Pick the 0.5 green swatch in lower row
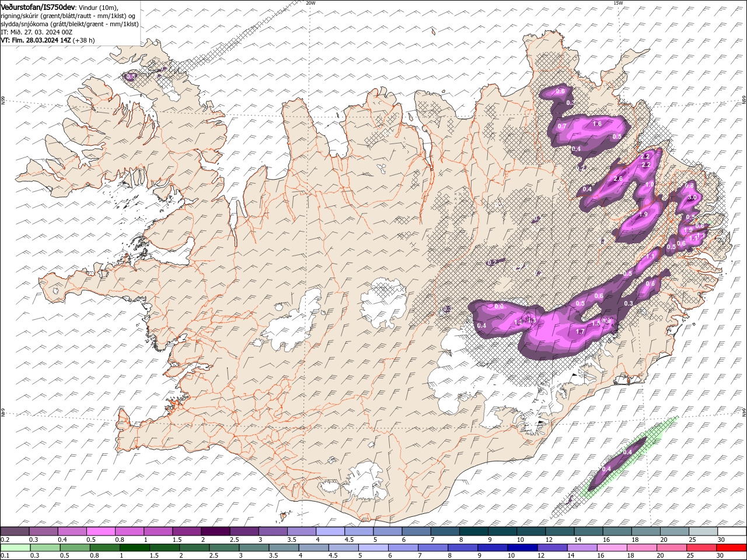This screenshot has height=560, width=747. tap(75, 548)
